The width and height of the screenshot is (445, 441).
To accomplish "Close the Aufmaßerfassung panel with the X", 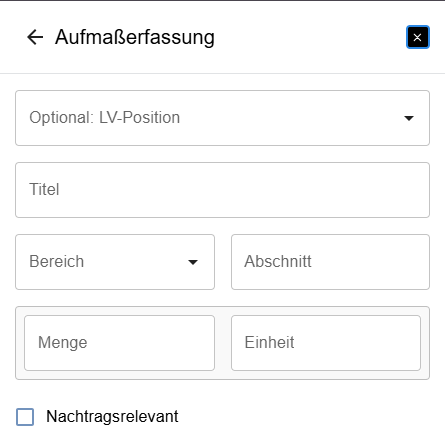I will point(418,37).
